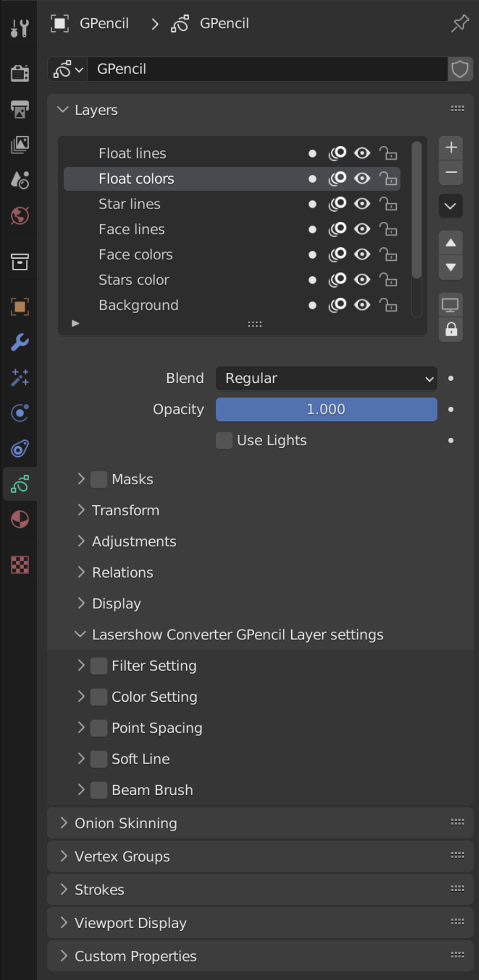Screen dimensions: 479x980
Task: Open the Modifiers wrench tab
Action: pyautogui.click(x=20, y=342)
